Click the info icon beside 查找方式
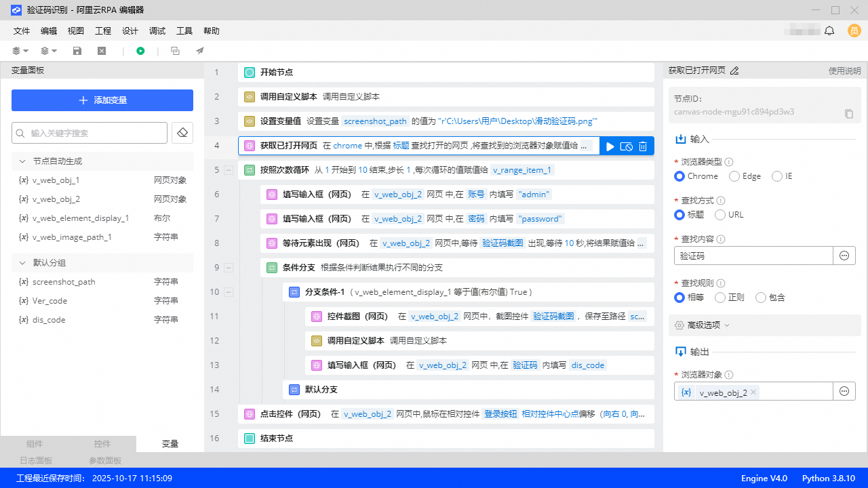868x488 pixels. [x=721, y=201]
